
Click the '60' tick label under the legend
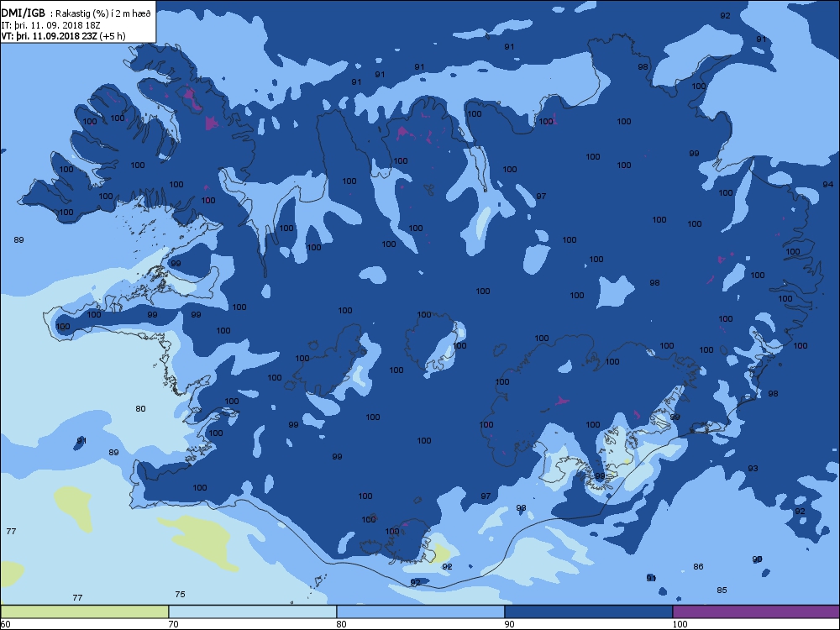(5, 624)
